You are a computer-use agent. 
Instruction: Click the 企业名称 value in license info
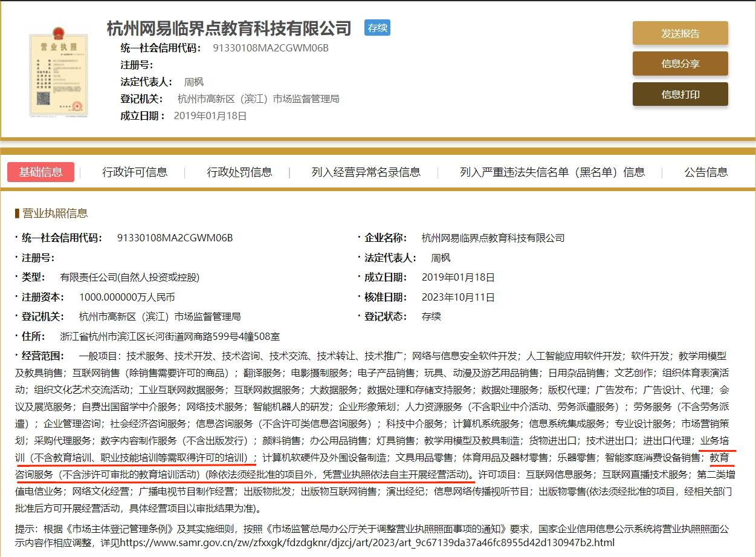click(x=493, y=238)
